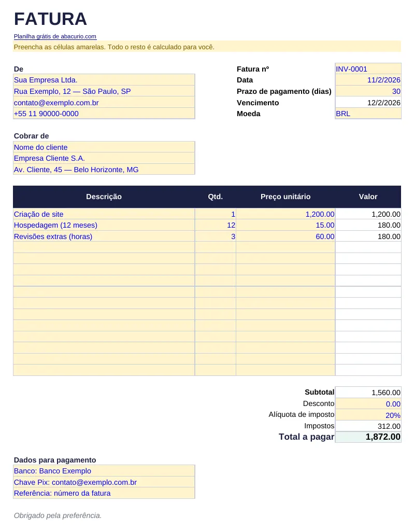Select the invoice number cell INV-0001

coord(368,69)
